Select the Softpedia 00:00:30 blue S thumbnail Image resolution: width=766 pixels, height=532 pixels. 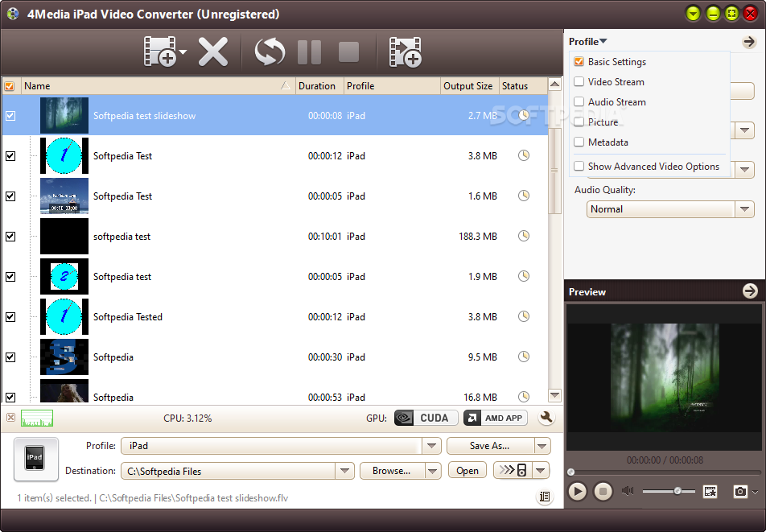click(64, 357)
